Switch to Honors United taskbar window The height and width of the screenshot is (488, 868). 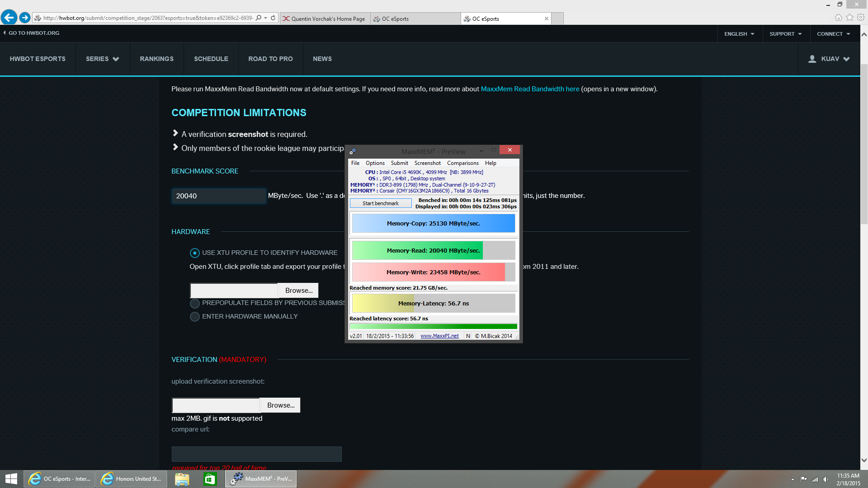tap(132, 479)
